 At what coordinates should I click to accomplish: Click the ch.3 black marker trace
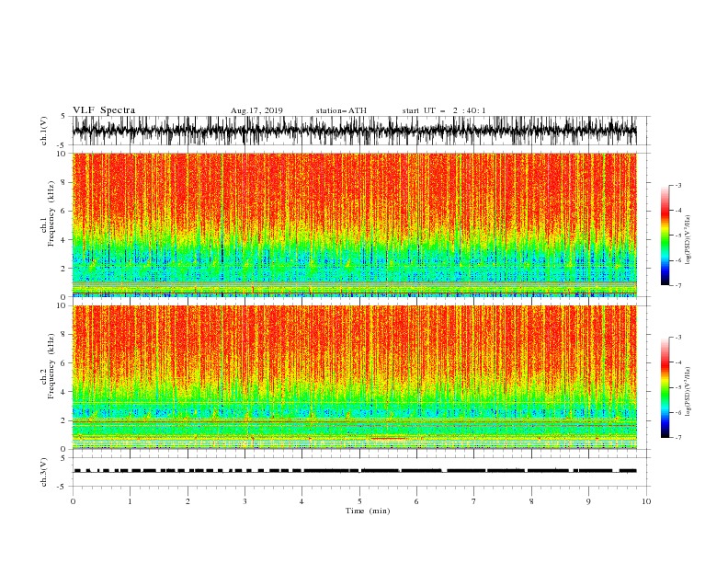(354, 471)
